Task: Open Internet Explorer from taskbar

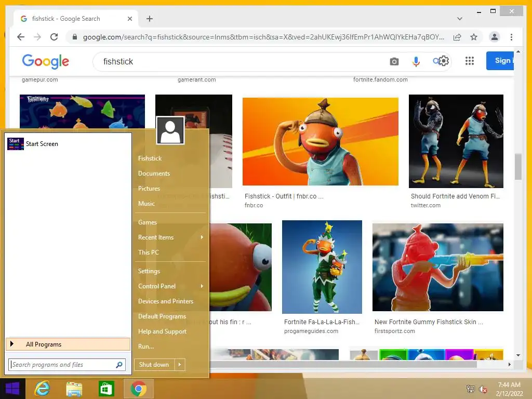Action: point(42,389)
